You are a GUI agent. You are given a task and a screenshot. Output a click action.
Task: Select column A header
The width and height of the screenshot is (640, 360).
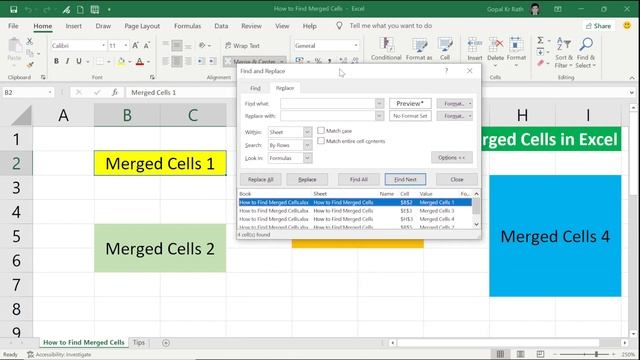click(63, 116)
